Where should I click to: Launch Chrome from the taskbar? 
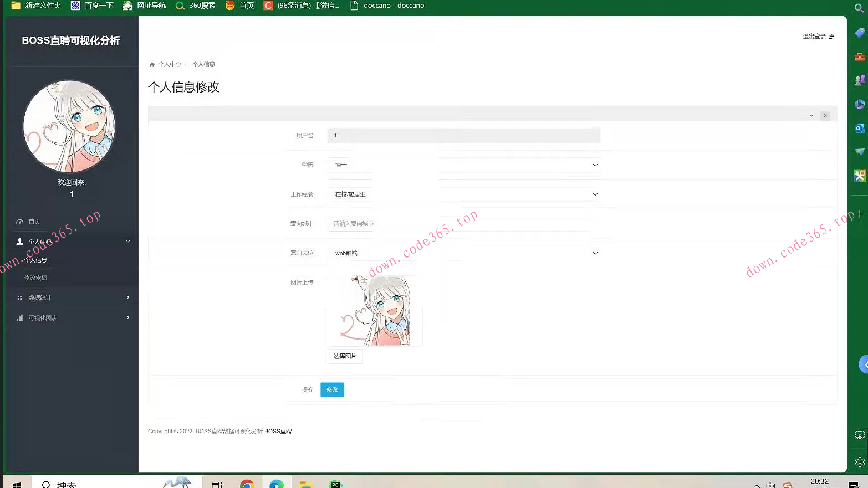[x=248, y=482]
